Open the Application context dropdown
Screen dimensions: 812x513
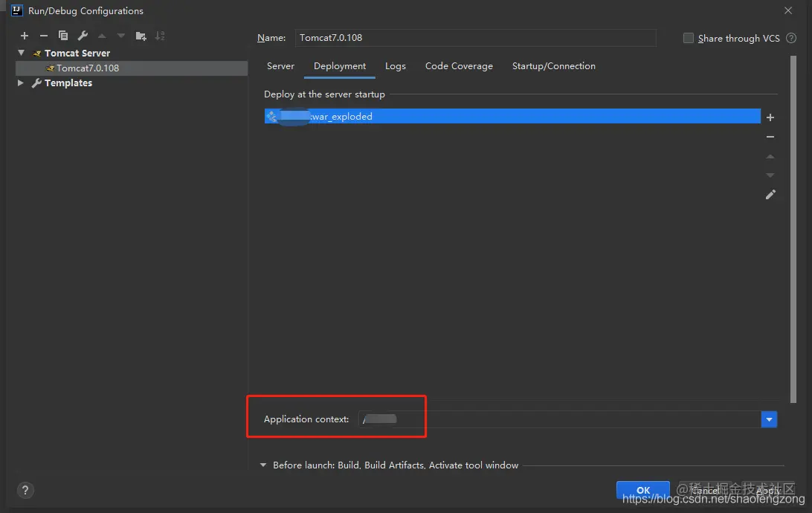click(769, 419)
